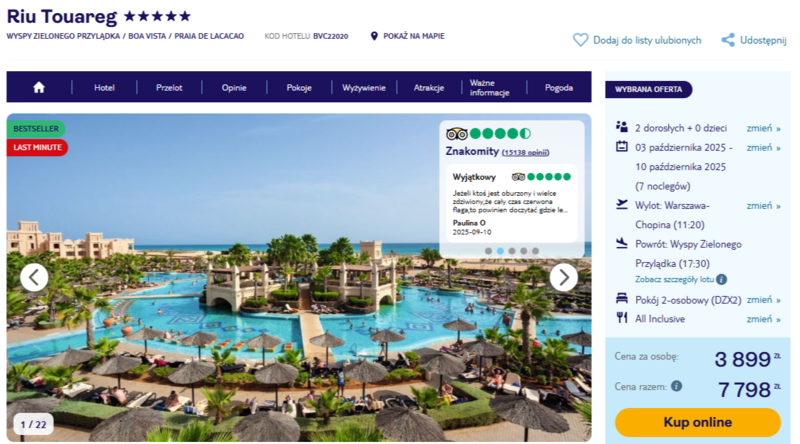Show previous photo with left arrow
The image size is (800, 444).
34,277
